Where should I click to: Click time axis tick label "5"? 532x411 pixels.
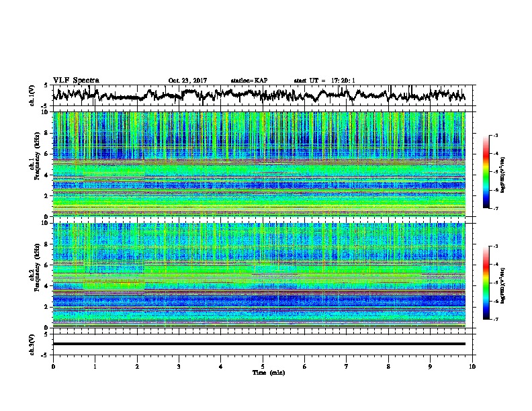(263, 367)
